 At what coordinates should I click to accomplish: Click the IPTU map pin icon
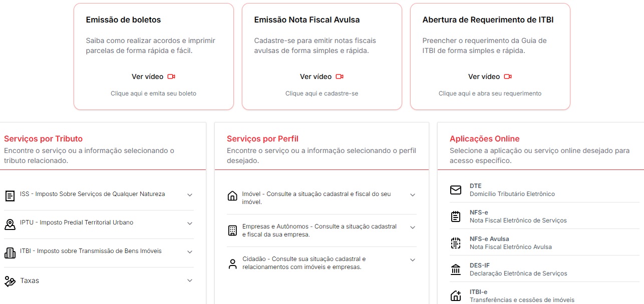[x=10, y=224]
